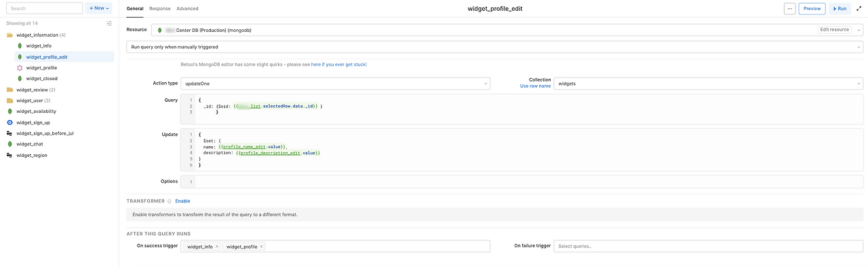Click the profile_description_edit reference in Update
Viewport: 868px width, 267px height.
click(271, 153)
